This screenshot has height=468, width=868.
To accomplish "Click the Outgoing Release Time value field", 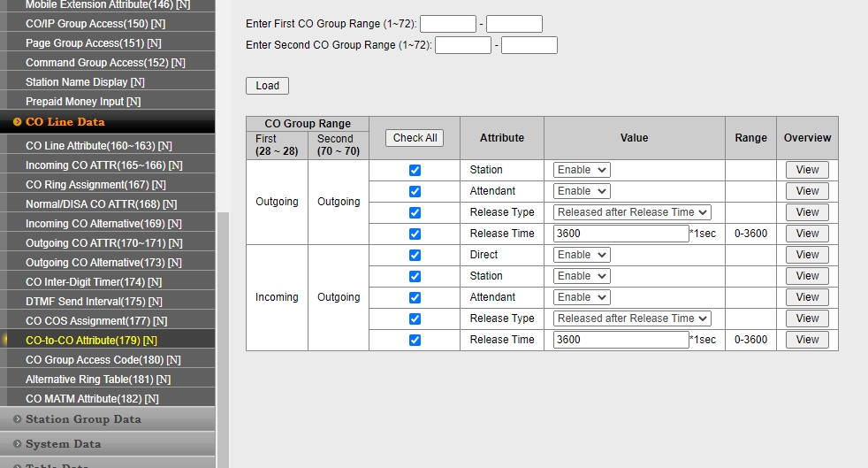I will tap(621, 234).
